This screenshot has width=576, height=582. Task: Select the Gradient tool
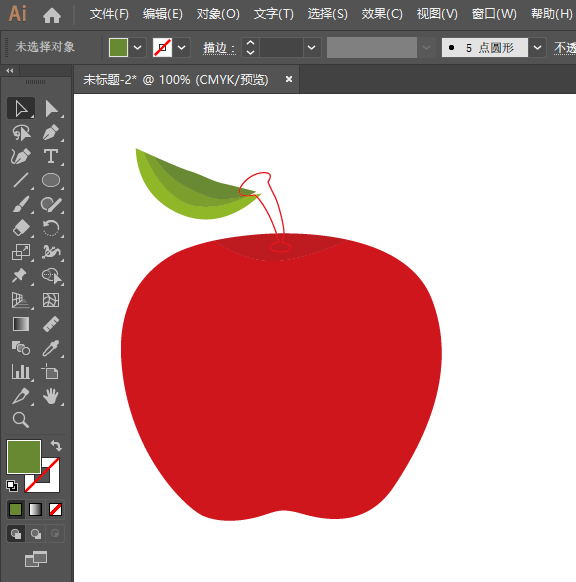(21, 324)
